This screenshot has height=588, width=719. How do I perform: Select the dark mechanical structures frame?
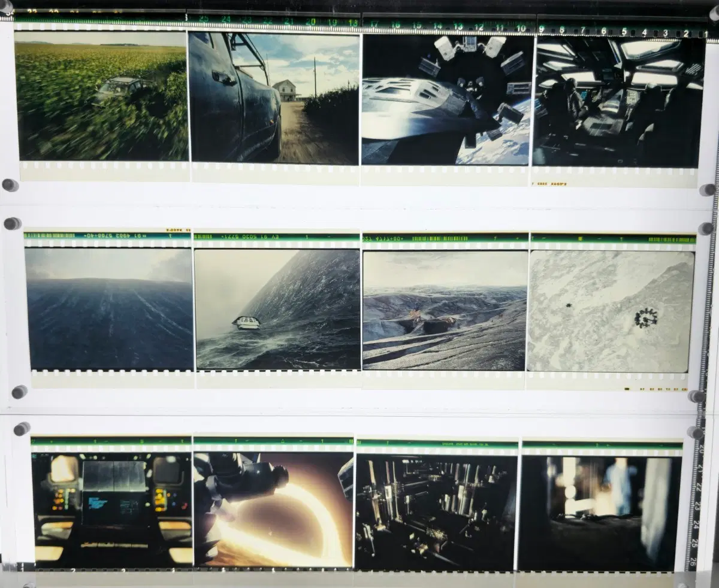[436, 512]
